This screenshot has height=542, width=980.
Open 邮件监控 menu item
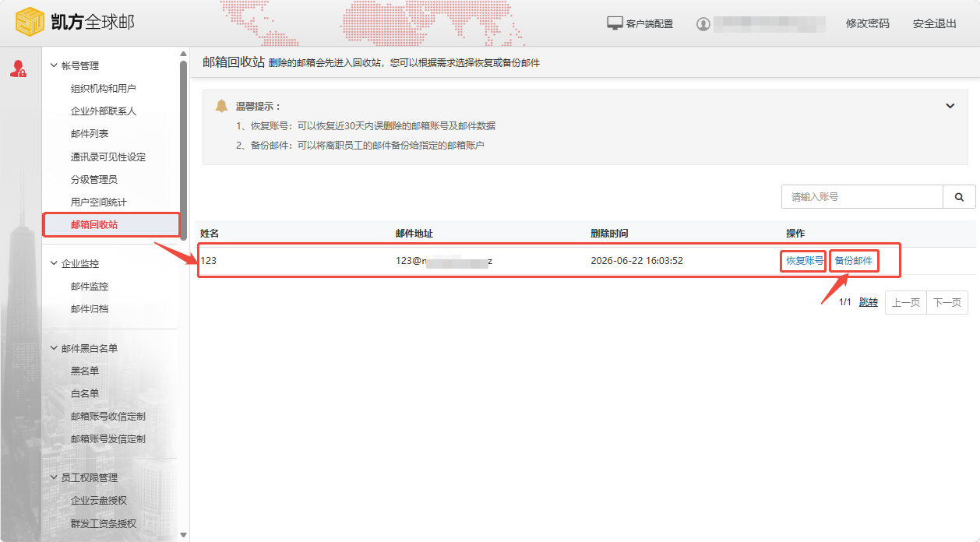pyautogui.click(x=90, y=287)
